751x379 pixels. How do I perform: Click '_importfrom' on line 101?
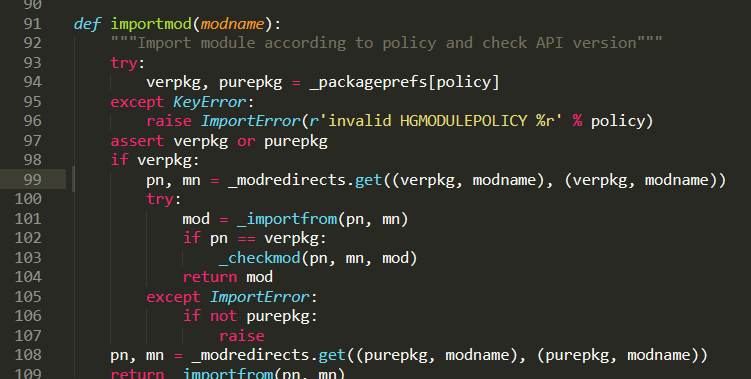287,219
